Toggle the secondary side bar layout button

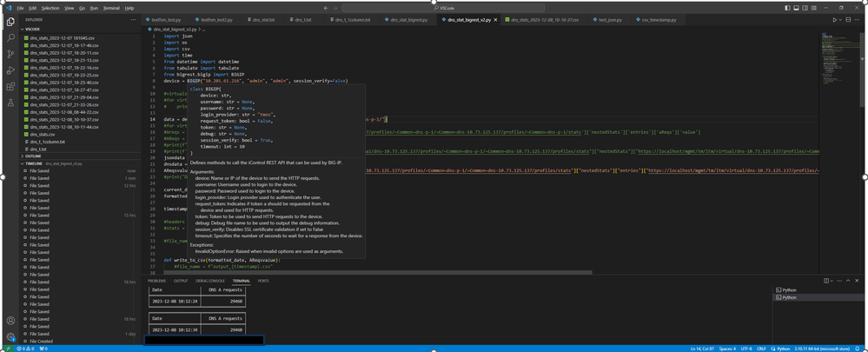pos(806,8)
